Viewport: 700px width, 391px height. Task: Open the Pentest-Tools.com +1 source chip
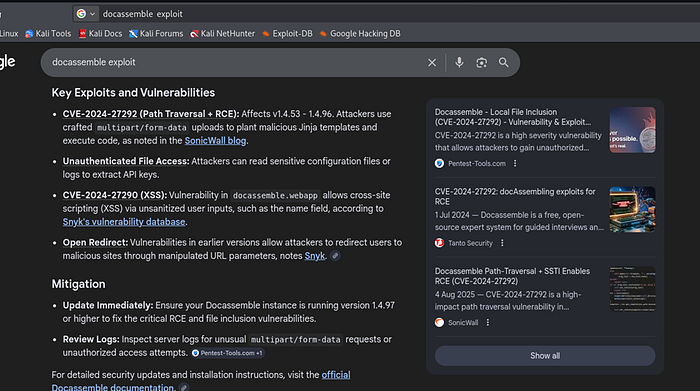pyautogui.click(x=228, y=353)
